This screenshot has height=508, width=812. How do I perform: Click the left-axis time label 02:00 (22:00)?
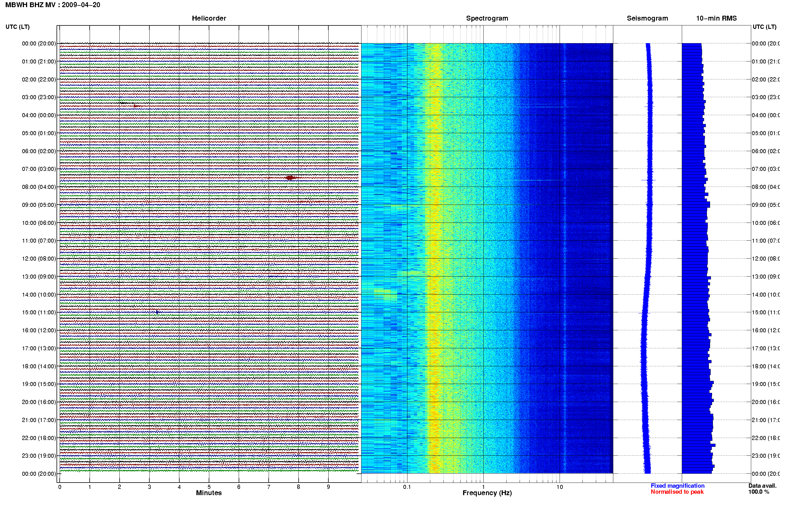39,79
